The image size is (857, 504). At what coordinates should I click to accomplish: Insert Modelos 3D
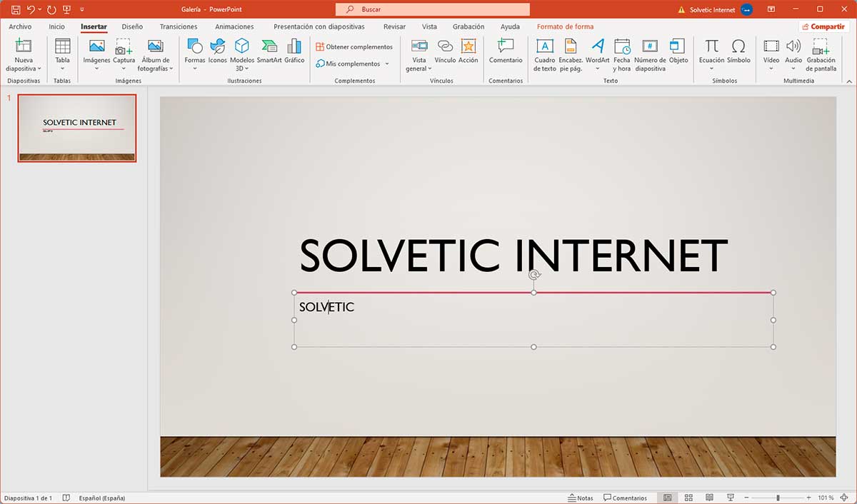242,55
